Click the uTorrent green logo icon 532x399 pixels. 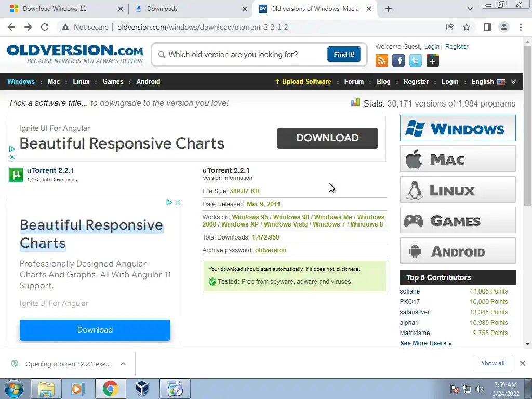[x=16, y=175]
